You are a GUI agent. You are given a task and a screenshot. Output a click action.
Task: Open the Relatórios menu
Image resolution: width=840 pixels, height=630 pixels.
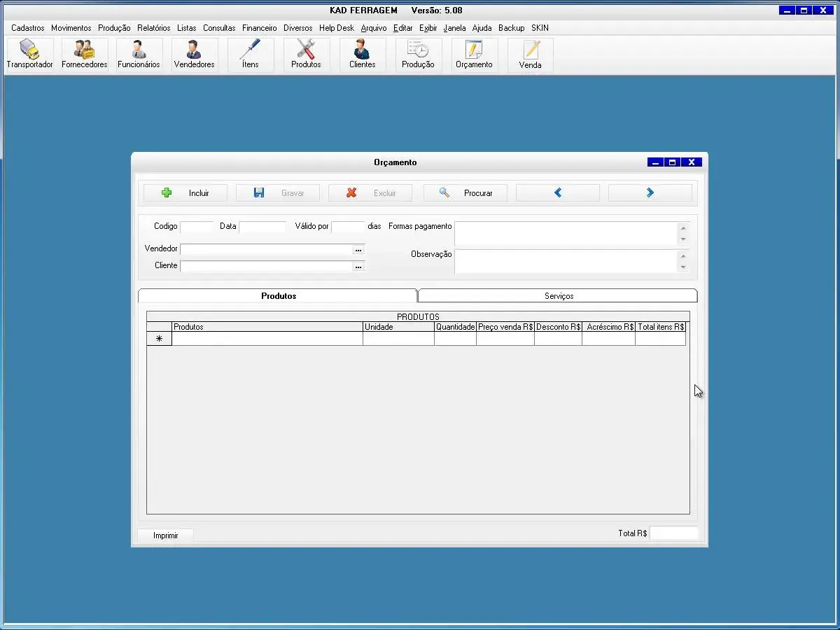tap(154, 28)
